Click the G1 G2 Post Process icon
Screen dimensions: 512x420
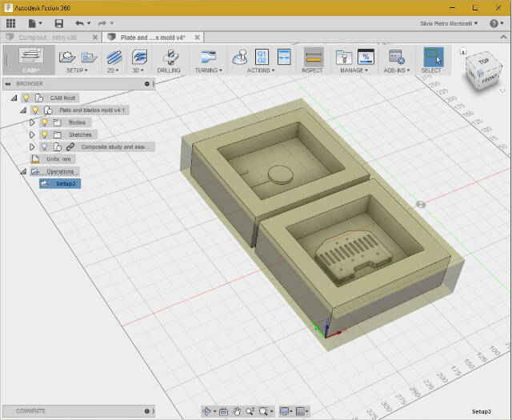pyautogui.click(x=262, y=57)
